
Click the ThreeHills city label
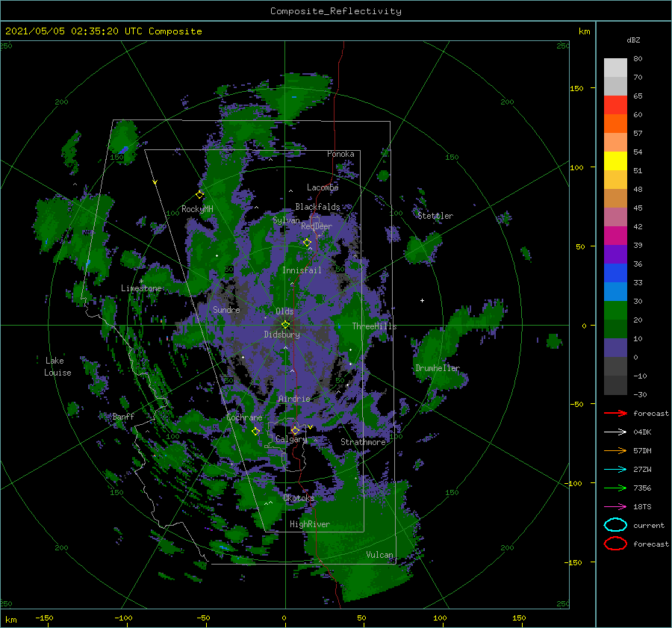click(x=374, y=326)
